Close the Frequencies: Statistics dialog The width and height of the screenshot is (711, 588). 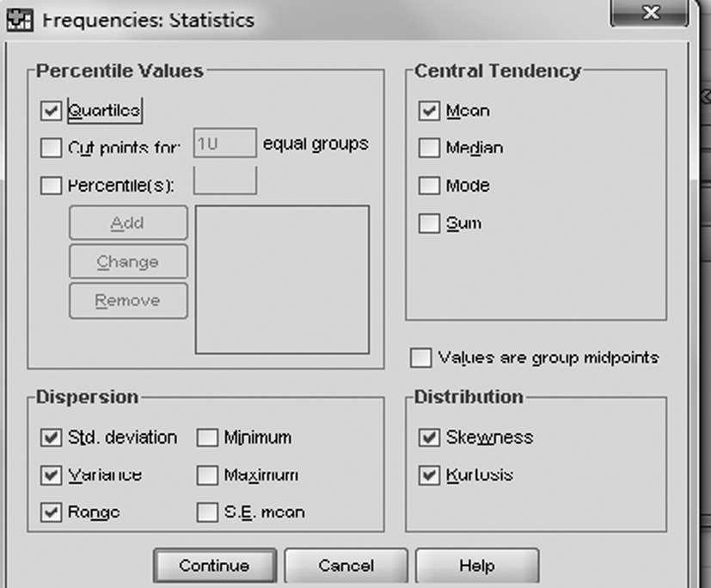click(653, 15)
